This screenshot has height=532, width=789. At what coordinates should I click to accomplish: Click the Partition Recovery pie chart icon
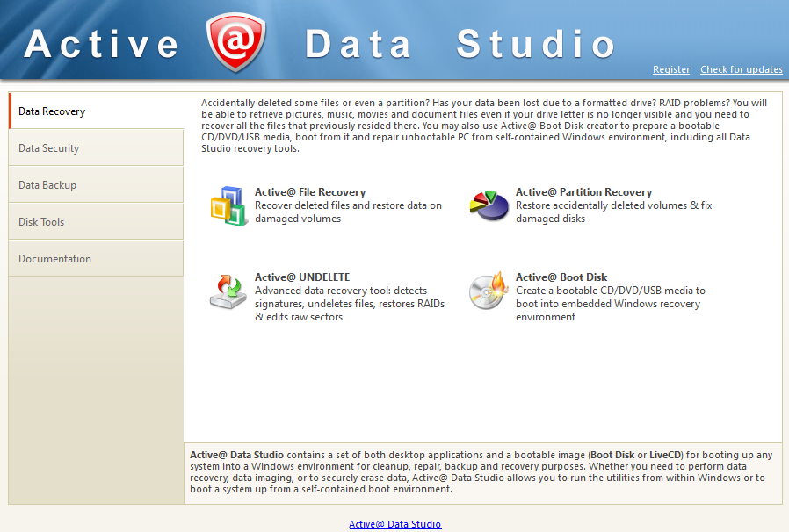point(489,205)
